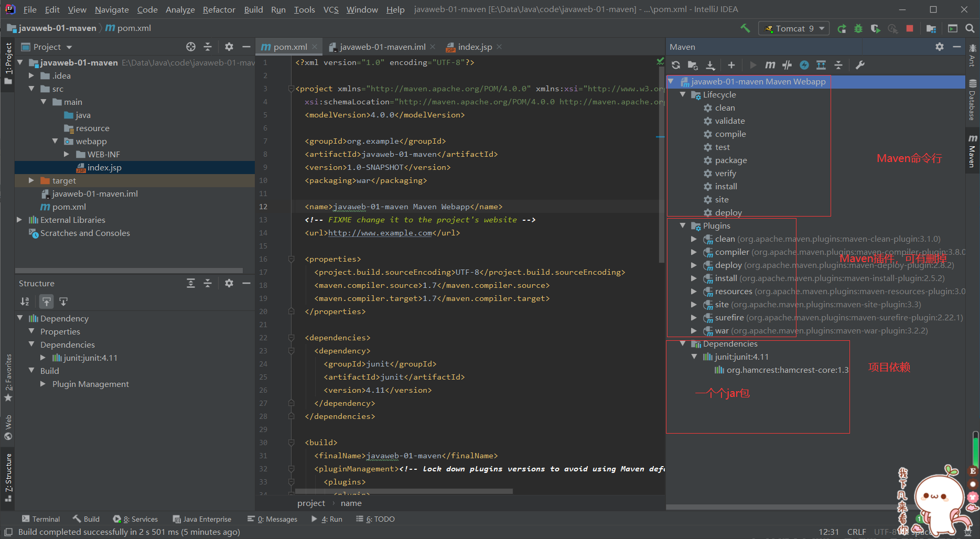Switch to the index.jsp editor tab
The width and height of the screenshot is (980, 539).
coord(475,47)
